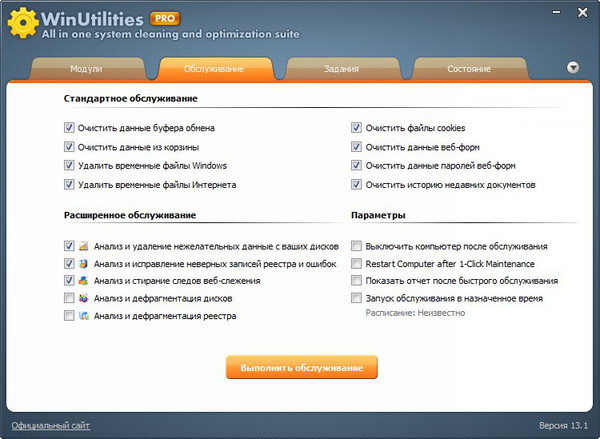
Task: Click the Расписание: Неизвестно text
Action: pos(415,313)
